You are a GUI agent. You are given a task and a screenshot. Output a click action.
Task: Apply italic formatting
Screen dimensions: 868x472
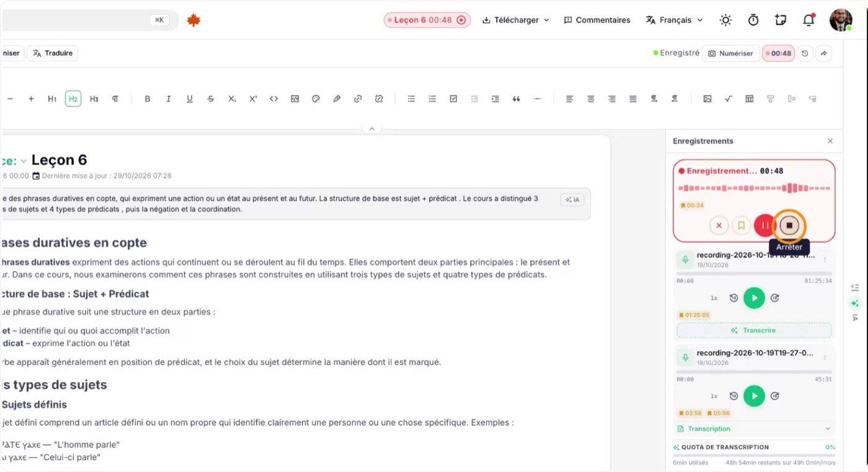point(169,99)
